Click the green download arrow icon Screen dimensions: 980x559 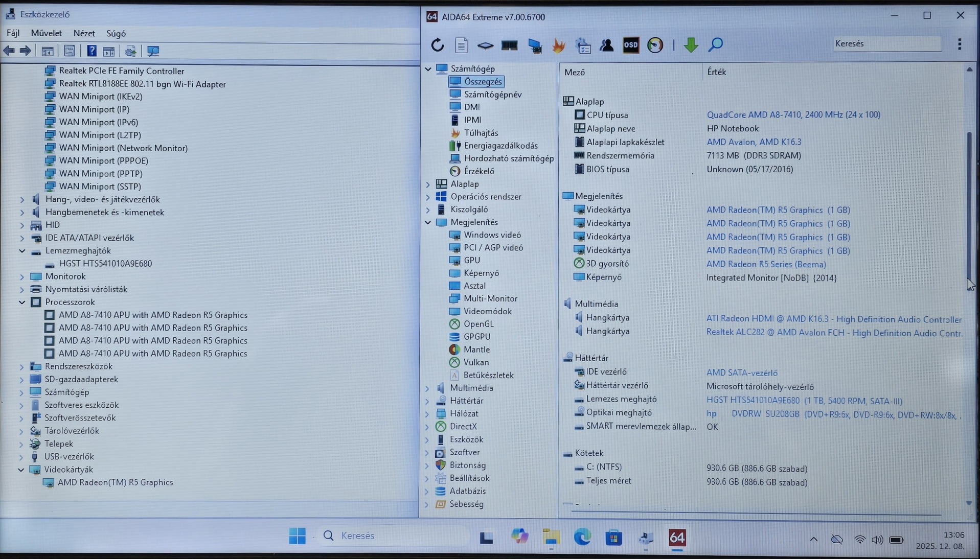691,45
